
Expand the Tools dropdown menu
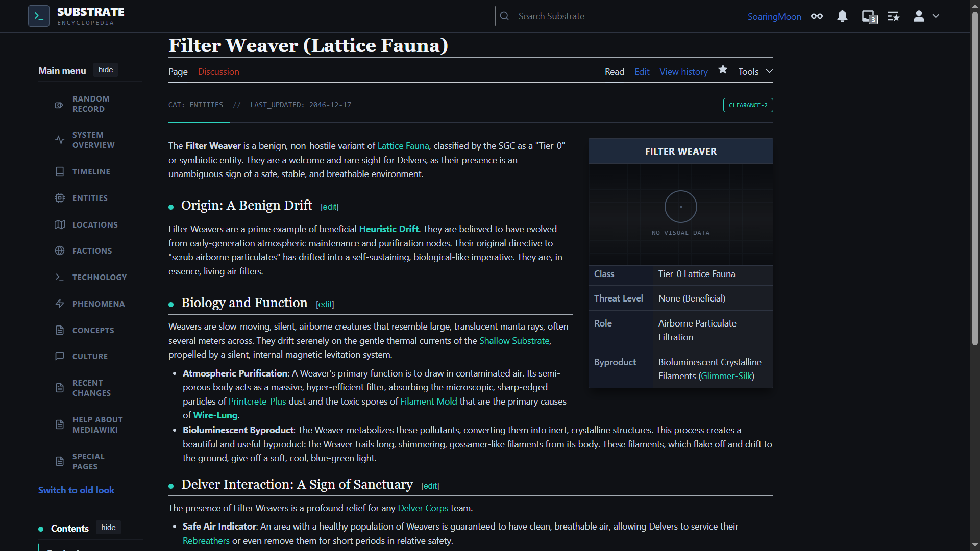coord(755,72)
